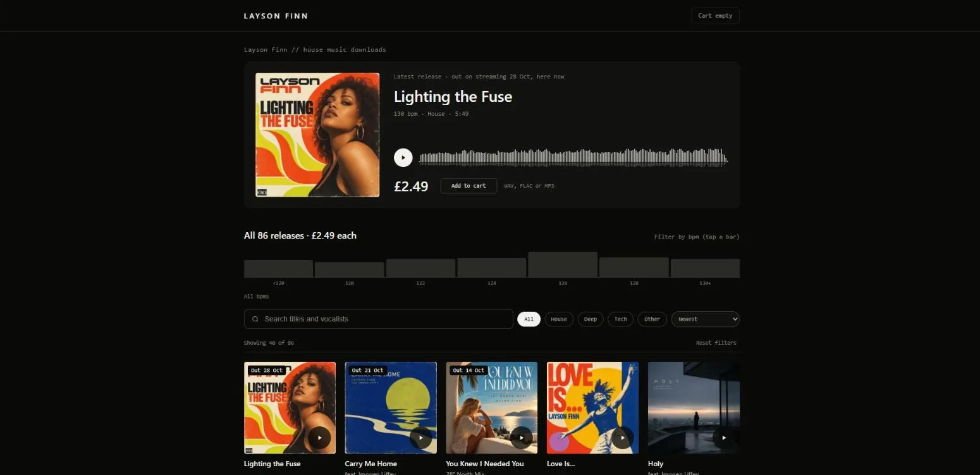This screenshot has height=475, width=980.
Task: Select the All genre filter
Action: pos(529,319)
